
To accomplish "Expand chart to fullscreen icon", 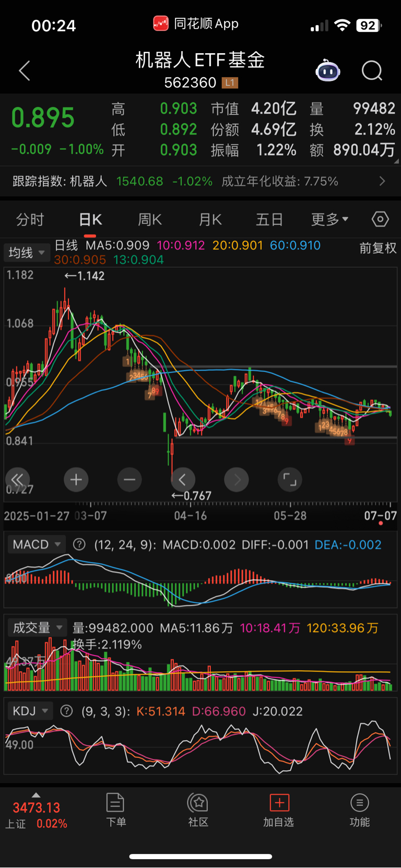I will 290,479.
